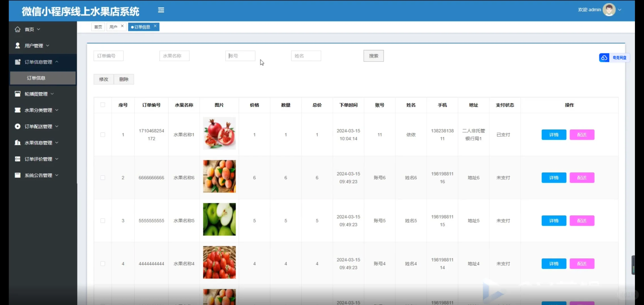This screenshot has width=644, height=305.
Task: Click the 水果信息管理 fruit info icon
Action: point(18,143)
